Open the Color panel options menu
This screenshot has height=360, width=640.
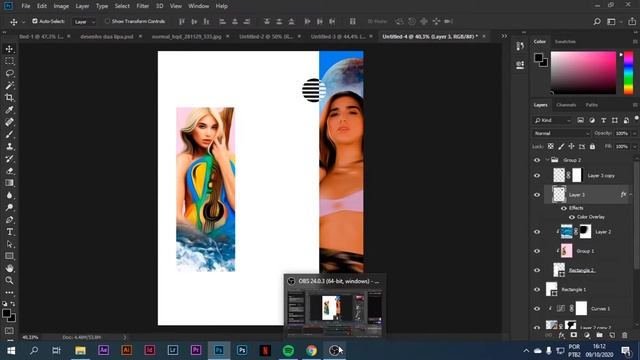pos(635,42)
